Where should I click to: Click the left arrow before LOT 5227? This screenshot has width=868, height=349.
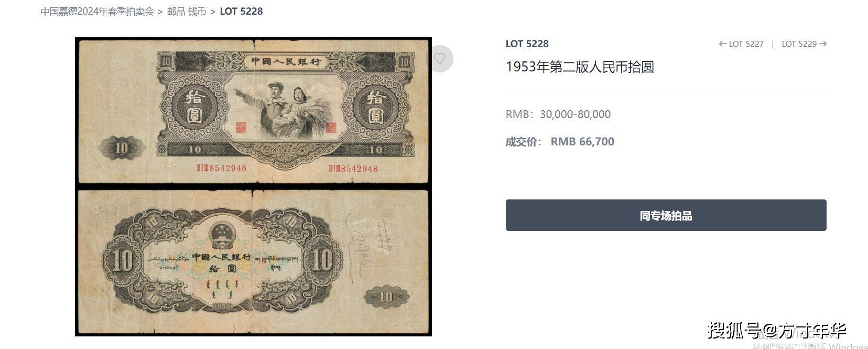coord(723,44)
